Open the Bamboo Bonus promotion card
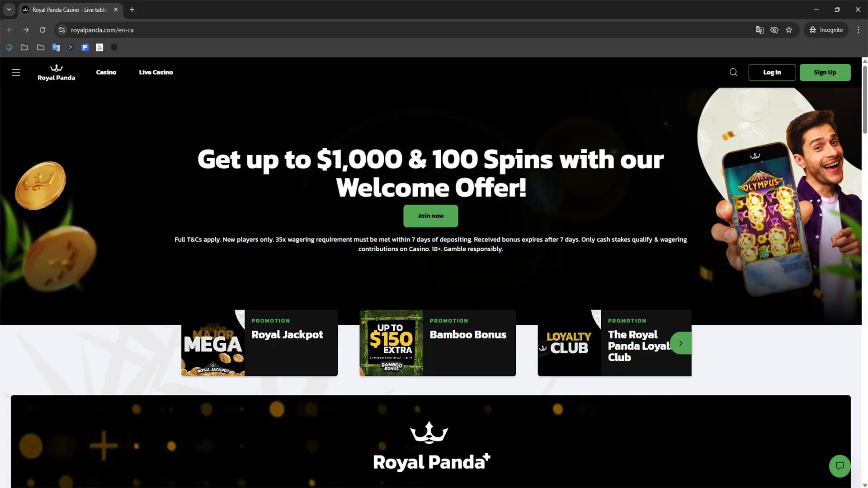This screenshot has height=488, width=868. pyautogui.click(x=438, y=343)
